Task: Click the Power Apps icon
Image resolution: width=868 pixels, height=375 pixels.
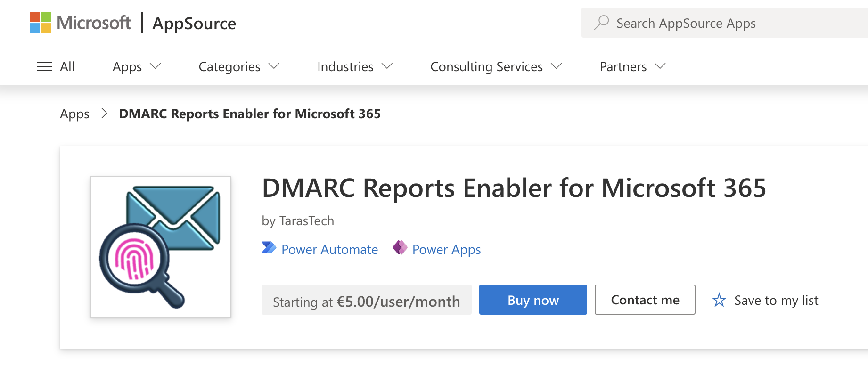Action: click(400, 247)
